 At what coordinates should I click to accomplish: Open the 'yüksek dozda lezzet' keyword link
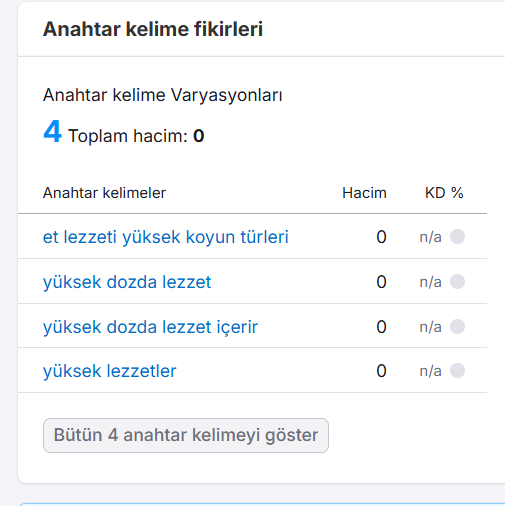127,282
